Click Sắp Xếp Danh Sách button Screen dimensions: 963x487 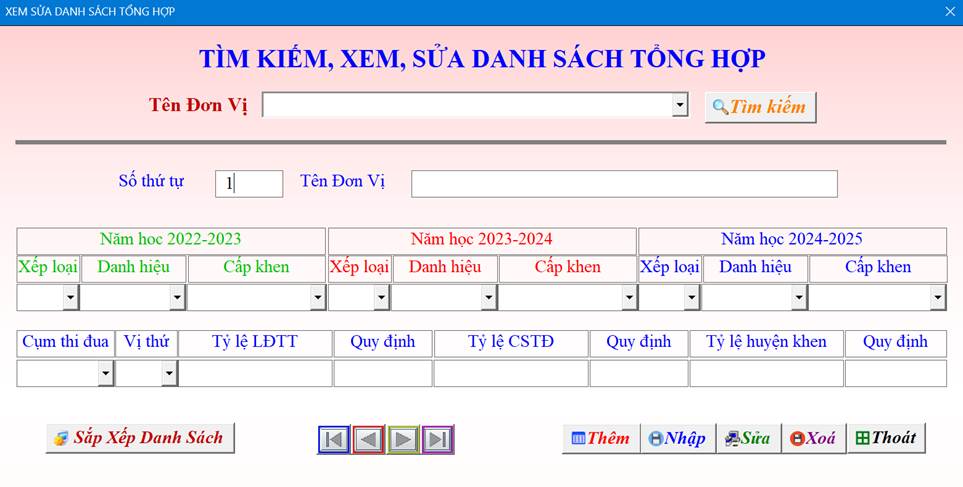(140, 438)
